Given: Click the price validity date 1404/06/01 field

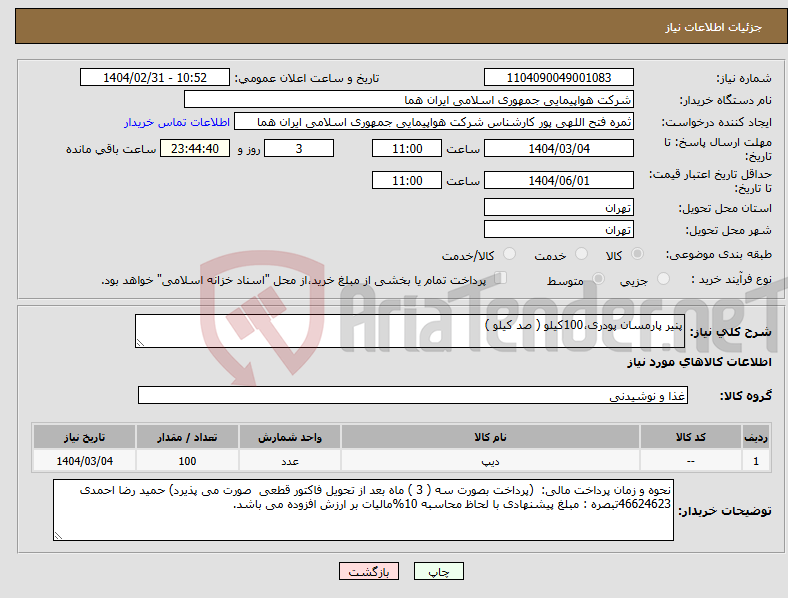Looking at the screenshot, I should (558, 180).
